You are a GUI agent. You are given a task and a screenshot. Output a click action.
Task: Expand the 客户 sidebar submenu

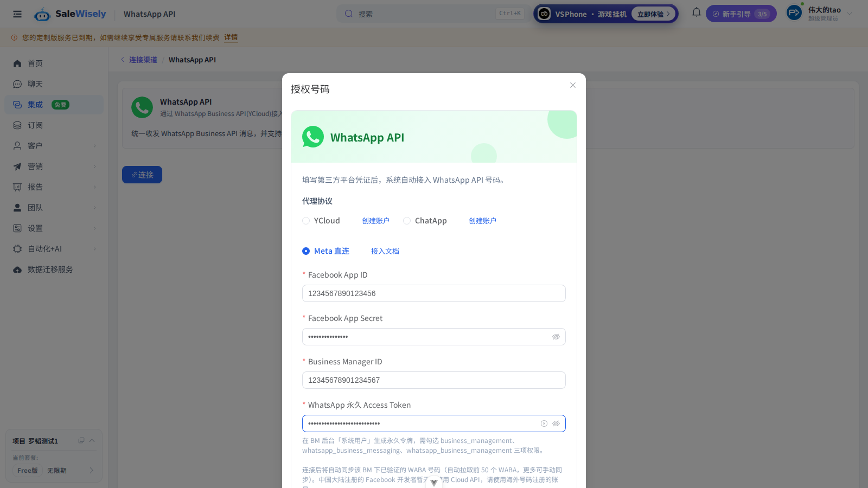pyautogui.click(x=94, y=146)
